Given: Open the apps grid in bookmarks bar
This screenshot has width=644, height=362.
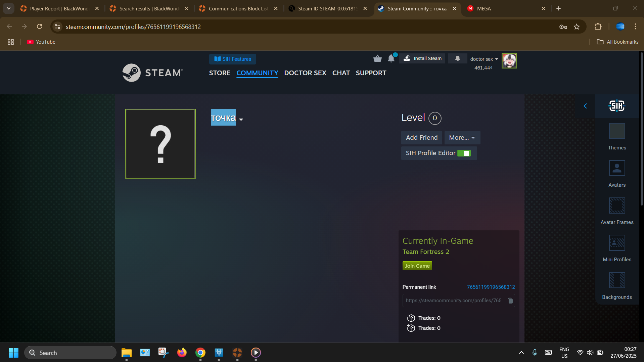Looking at the screenshot, I should 11,42.
